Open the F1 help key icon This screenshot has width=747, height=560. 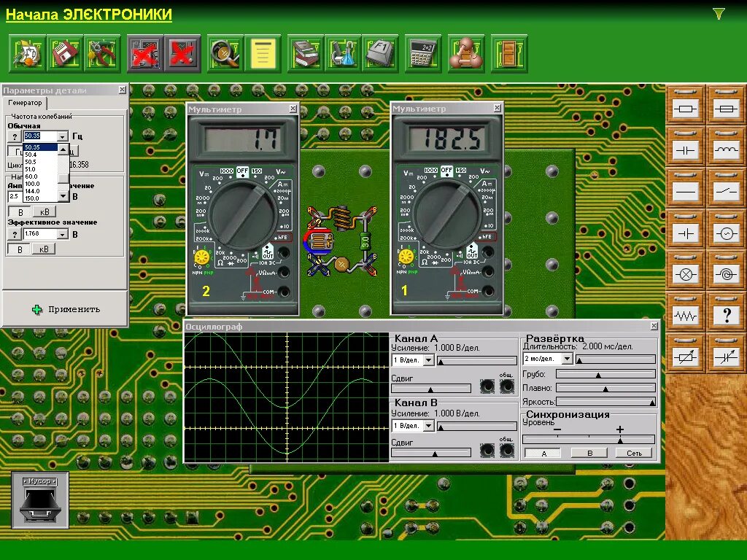pos(380,53)
